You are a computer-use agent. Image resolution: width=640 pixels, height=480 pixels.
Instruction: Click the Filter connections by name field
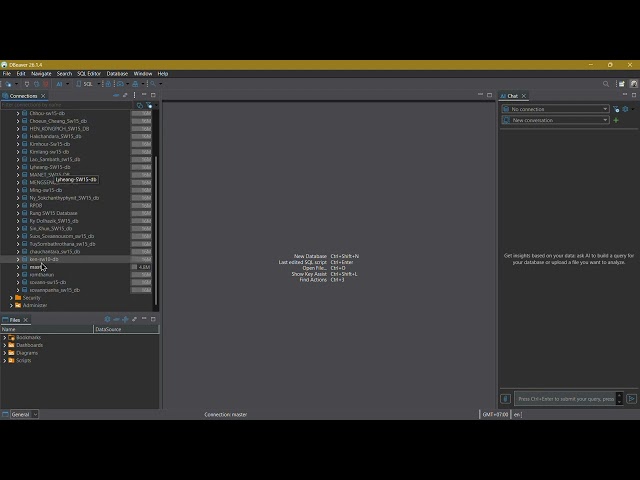[65, 105]
